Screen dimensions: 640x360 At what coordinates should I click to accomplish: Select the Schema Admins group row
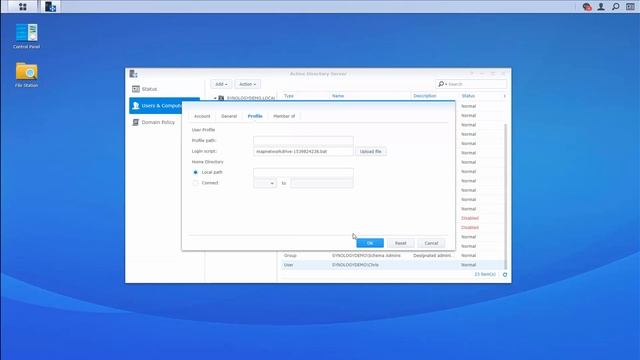point(392,256)
